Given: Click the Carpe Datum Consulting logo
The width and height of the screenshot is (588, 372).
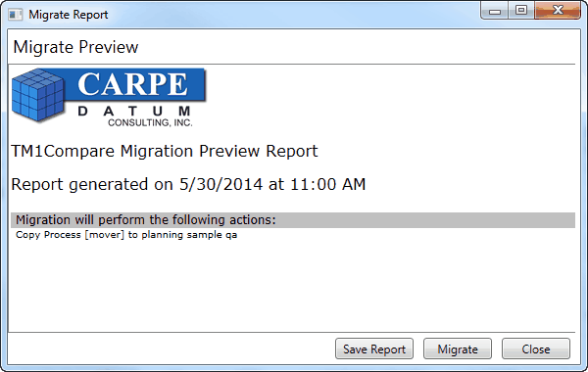Looking at the screenshot, I should pos(109,97).
